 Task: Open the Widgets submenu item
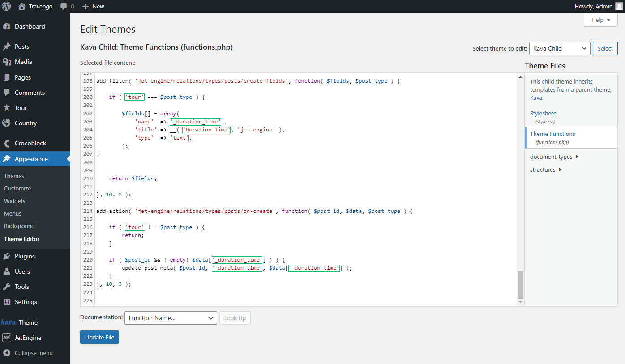click(x=15, y=201)
